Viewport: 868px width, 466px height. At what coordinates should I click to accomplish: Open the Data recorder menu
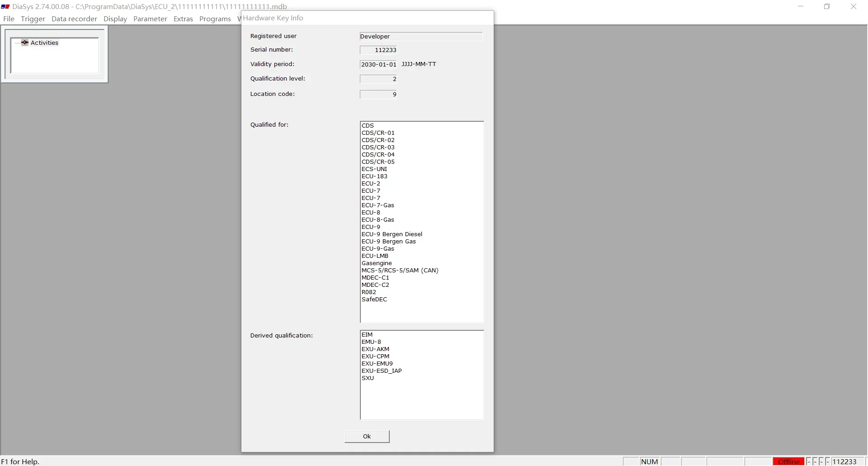(x=74, y=19)
